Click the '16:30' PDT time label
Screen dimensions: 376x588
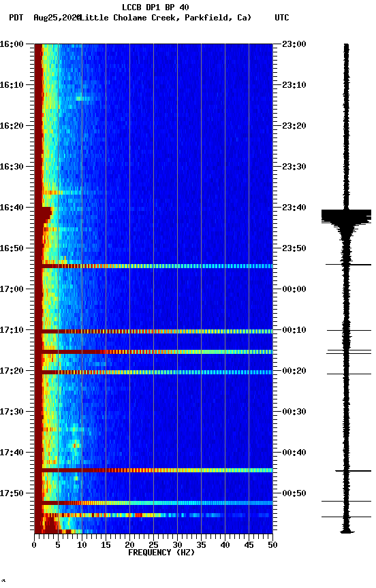pos(12,167)
